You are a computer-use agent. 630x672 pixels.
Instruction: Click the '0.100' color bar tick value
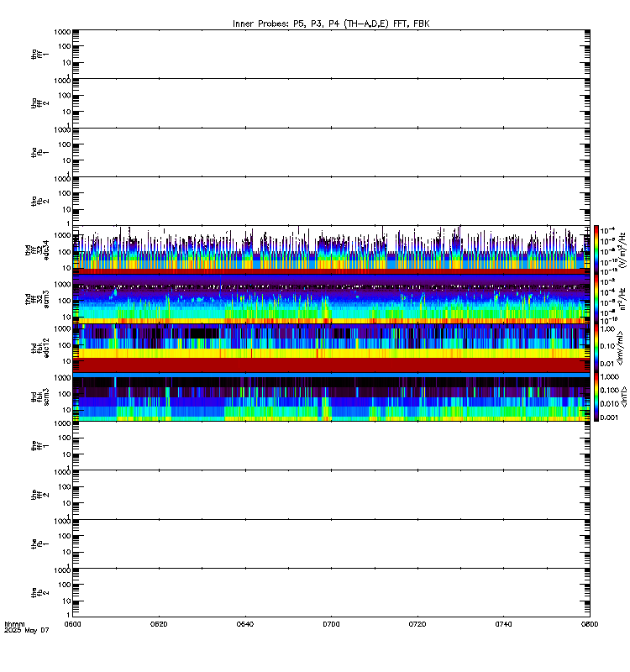click(x=610, y=391)
